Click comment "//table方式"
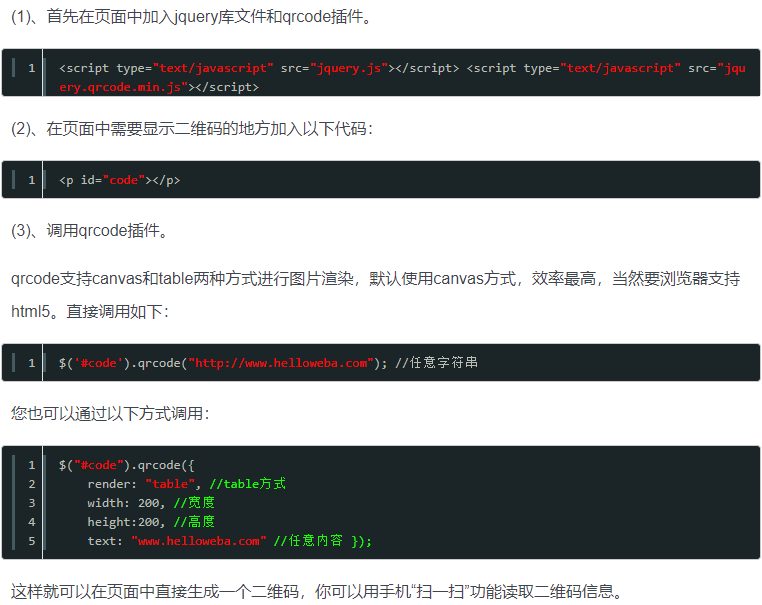Viewport: 762px width, 605px height. 247,484
